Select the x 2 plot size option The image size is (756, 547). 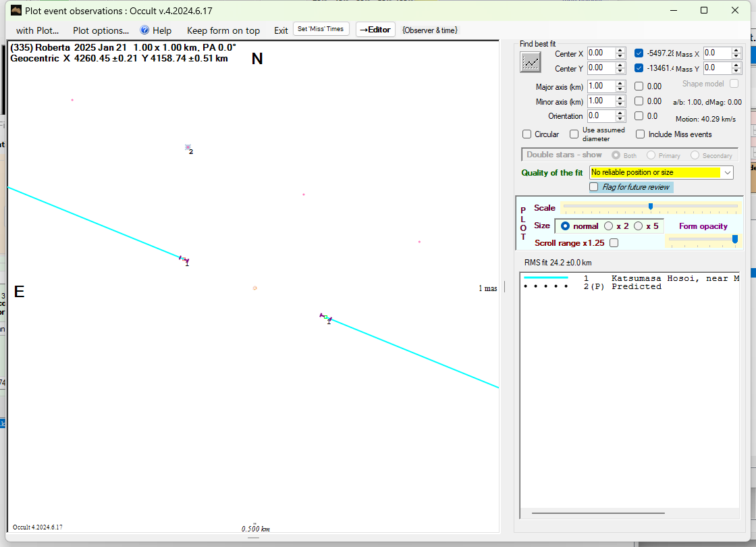coord(609,226)
